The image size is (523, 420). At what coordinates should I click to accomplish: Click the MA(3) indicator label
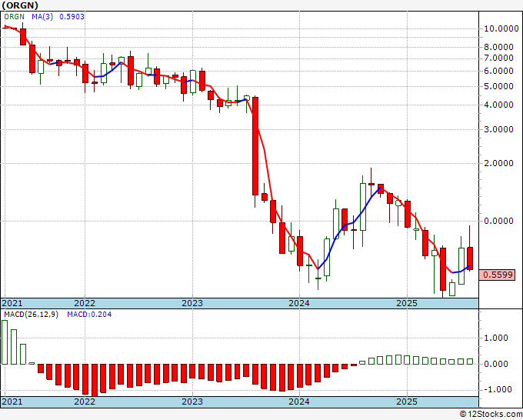pos(42,16)
